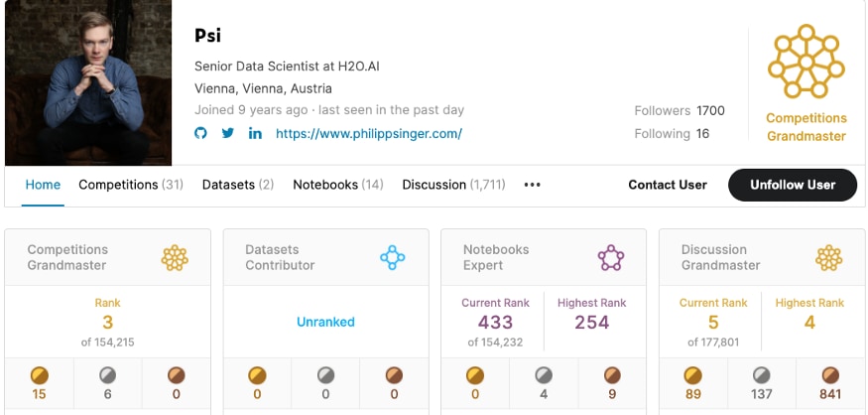Click the Contact User button
The width and height of the screenshot is (868, 415).
point(668,185)
